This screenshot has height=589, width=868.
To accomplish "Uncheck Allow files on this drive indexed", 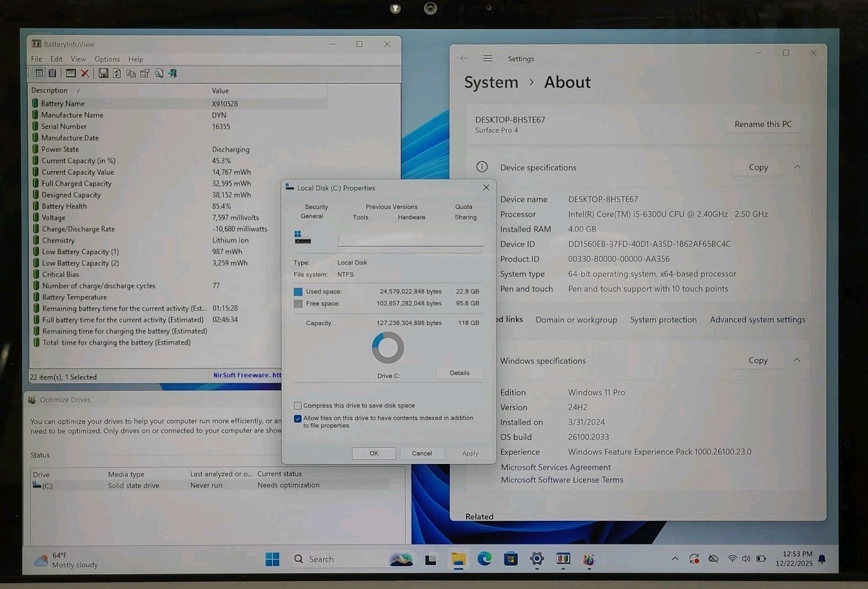I will pos(298,419).
